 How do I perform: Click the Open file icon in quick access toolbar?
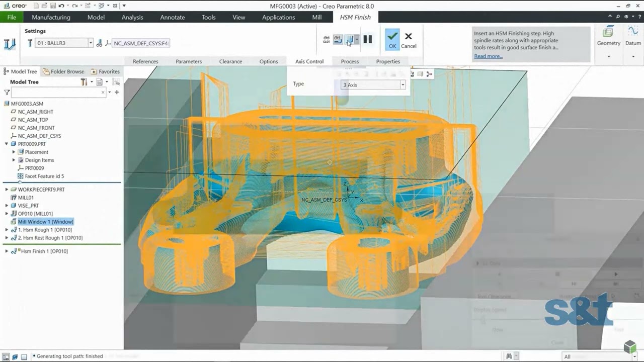[44, 6]
